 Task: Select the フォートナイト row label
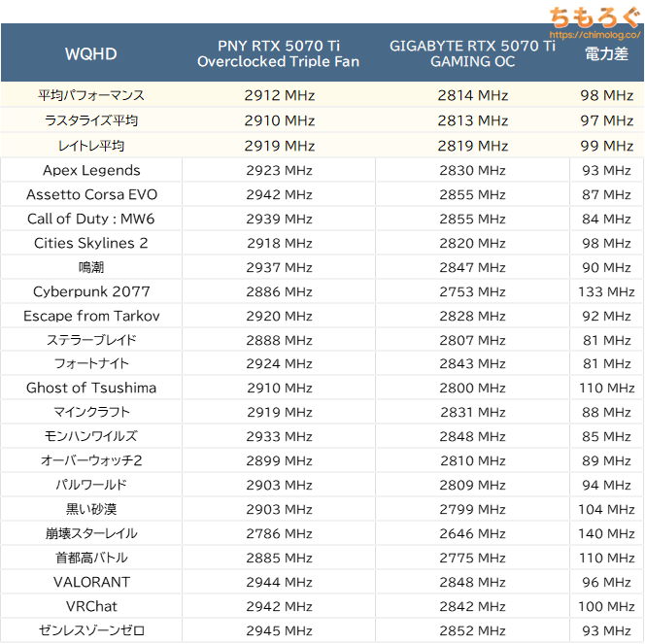coord(91,363)
